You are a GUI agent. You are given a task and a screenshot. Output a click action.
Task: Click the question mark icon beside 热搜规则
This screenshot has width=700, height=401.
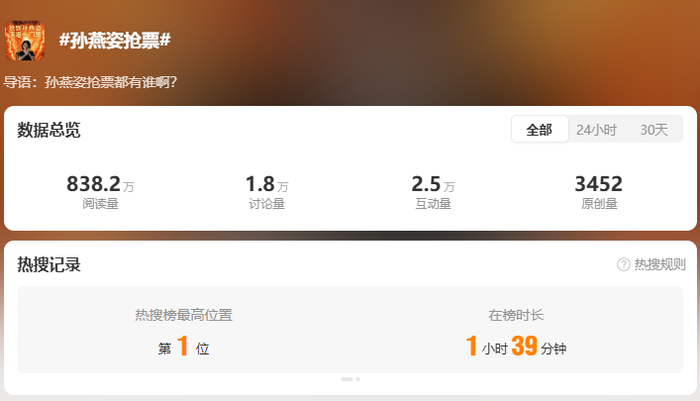tap(623, 264)
